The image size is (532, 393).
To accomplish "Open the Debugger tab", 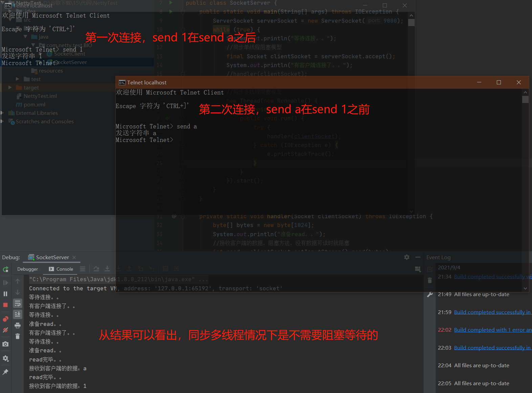I will (x=27, y=269).
